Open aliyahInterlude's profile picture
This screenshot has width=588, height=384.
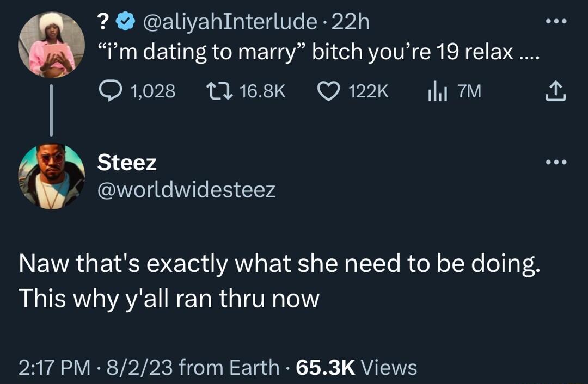coord(52,45)
